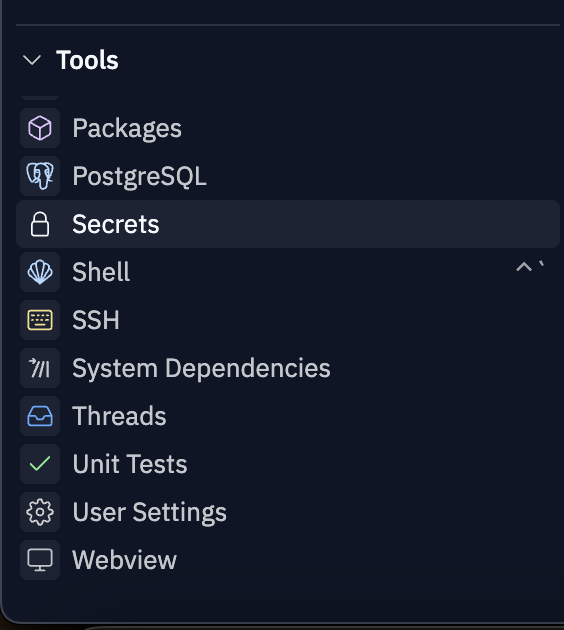This screenshot has height=630, width=564.
Task: Click the Unit Tests green checkmark icon
Action: pyautogui.click(x=40, y=464)
